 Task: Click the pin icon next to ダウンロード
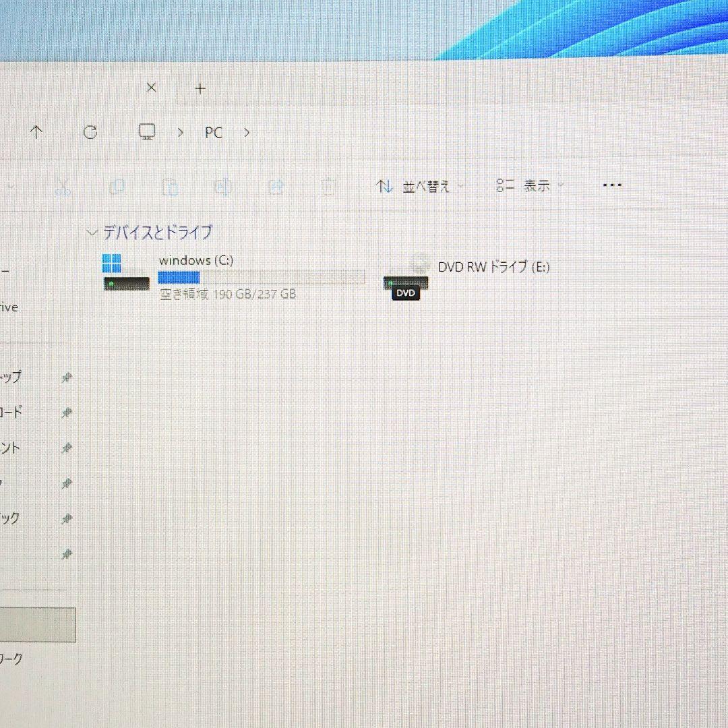pyautogui.click(x=66, y=413)
